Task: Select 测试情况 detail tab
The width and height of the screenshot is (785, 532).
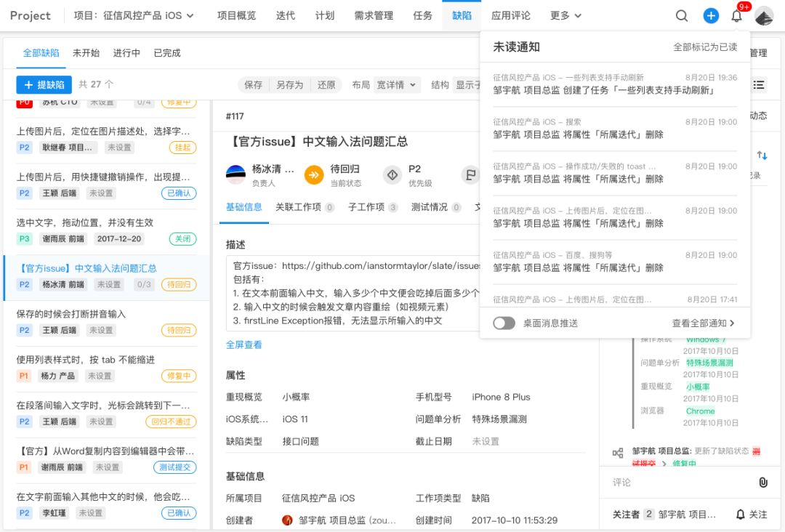Action: (x=436, y=207)
